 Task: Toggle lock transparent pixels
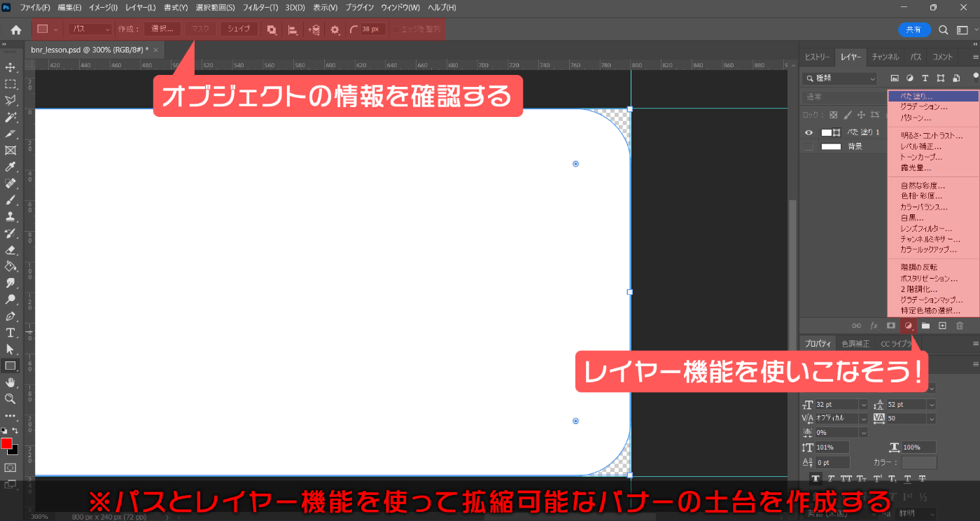pyautogui.click(x=833, y=115)
